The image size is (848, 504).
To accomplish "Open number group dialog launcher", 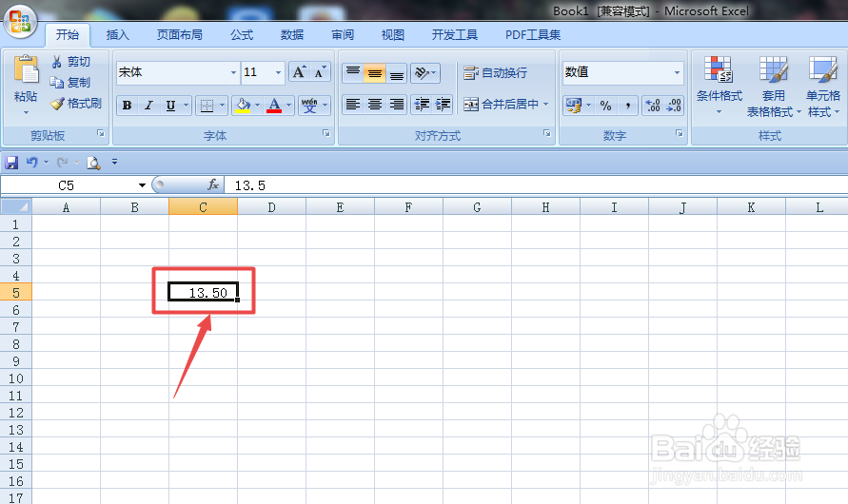I will pyautogui.click(x=680, y=133).
